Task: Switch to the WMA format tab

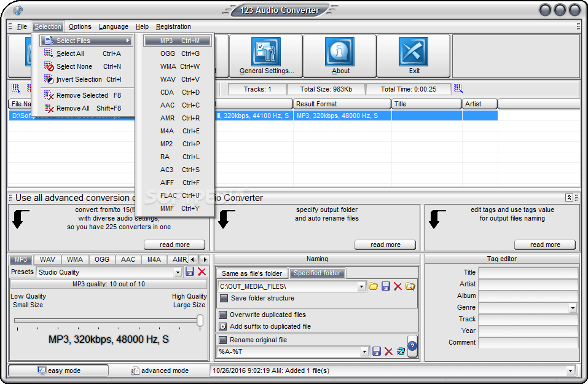Action: (74, 259)
